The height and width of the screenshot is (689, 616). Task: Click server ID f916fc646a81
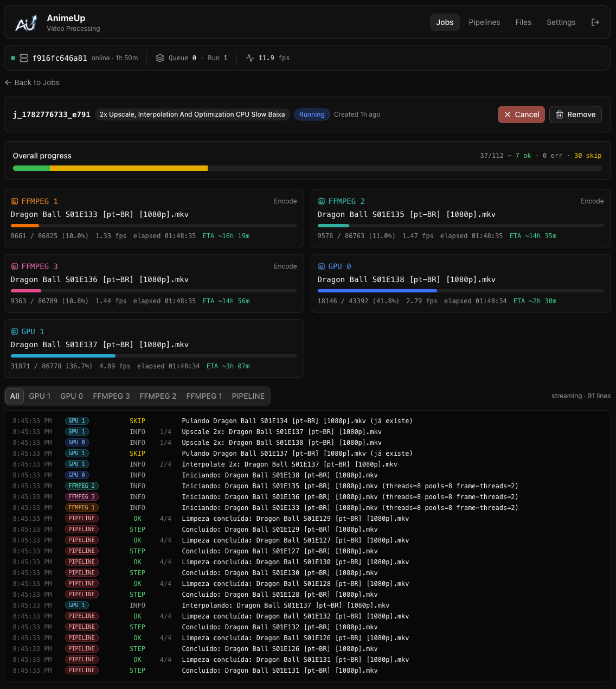click(60, 58)
